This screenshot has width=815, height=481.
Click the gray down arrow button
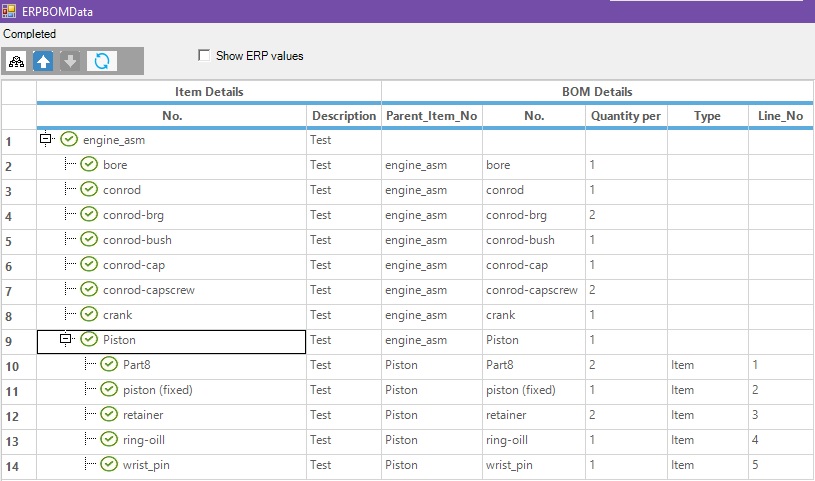[70, 61]
